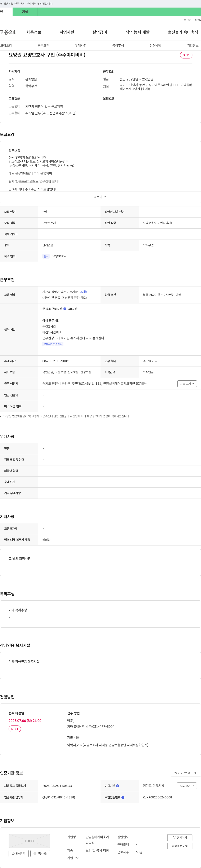Screen dimensions: 201x868
Task: Jump to 기업정보 section tab
Action: 193,45
